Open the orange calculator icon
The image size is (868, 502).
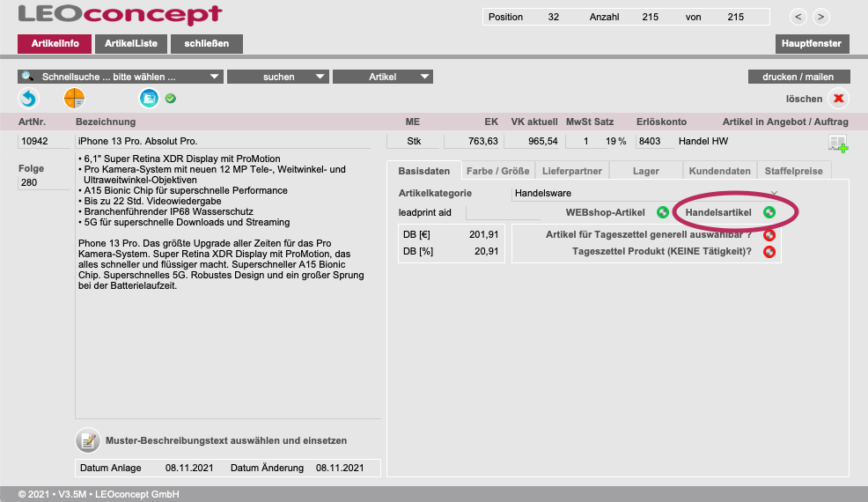(x=74, y=99)
